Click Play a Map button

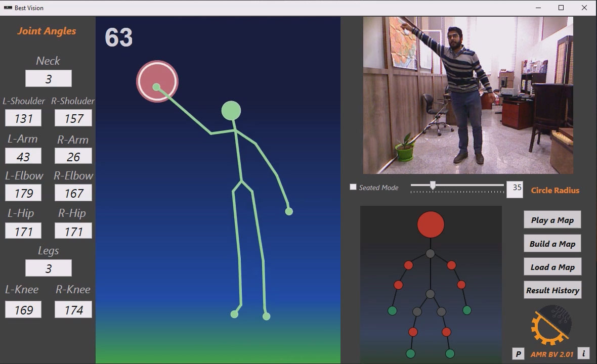pos(552,220)
